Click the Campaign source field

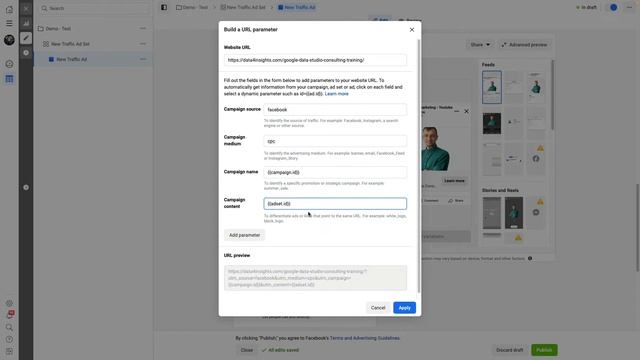point(335,109)
